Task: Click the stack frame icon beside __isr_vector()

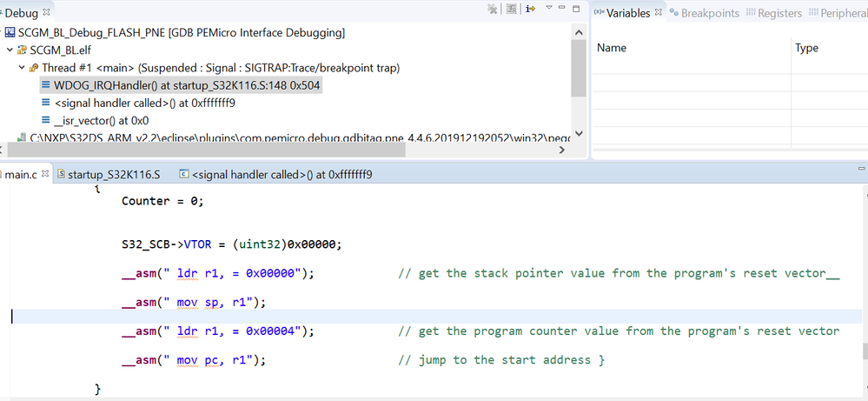Action: pyautogui.click(x=46, y=120)
